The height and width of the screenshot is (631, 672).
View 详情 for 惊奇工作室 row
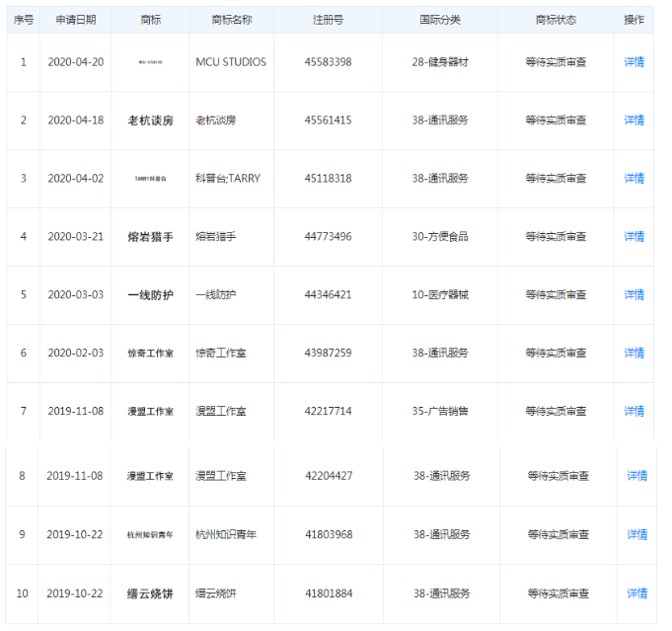[634, 354]
